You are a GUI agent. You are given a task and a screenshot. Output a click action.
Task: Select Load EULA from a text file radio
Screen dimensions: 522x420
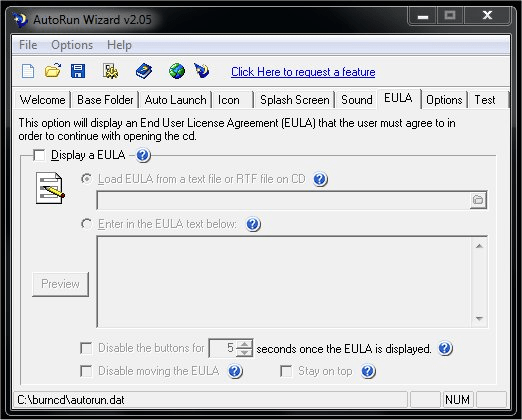tap(86, 179)
